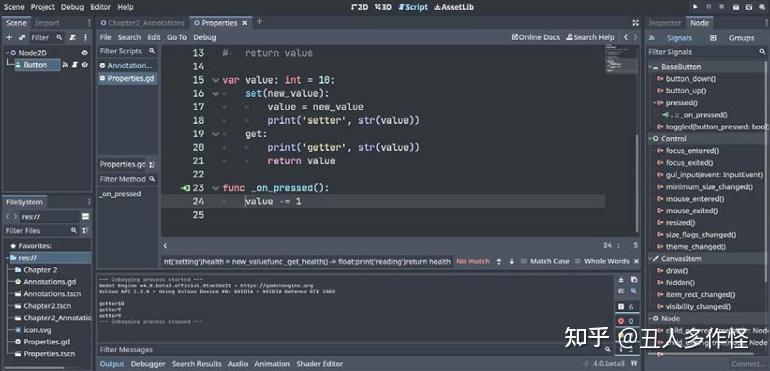Click the stop project icon

click(x=721, y=7)
